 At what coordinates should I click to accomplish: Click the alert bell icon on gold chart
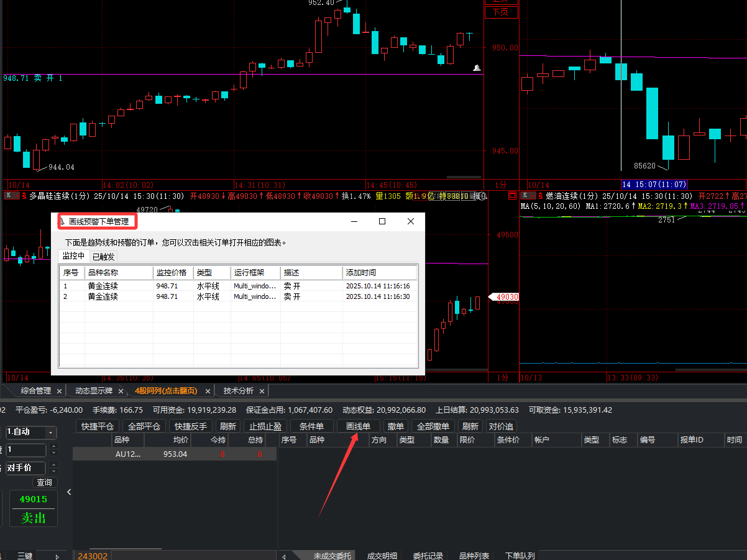tap(477, 67)
